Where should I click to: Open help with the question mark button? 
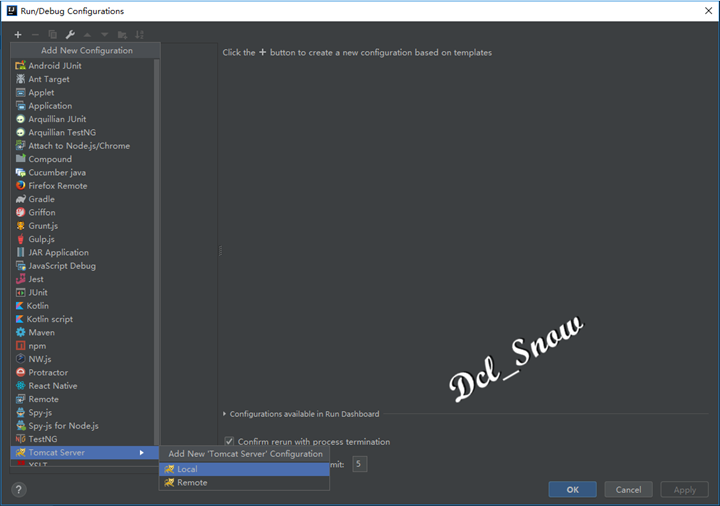[x=19, y=489]
